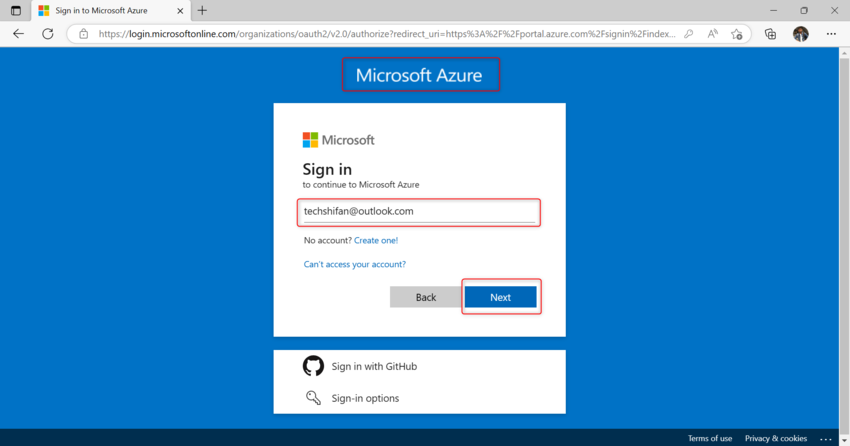
Task: Click the GitHub logo icon
Action: (313, 366)
